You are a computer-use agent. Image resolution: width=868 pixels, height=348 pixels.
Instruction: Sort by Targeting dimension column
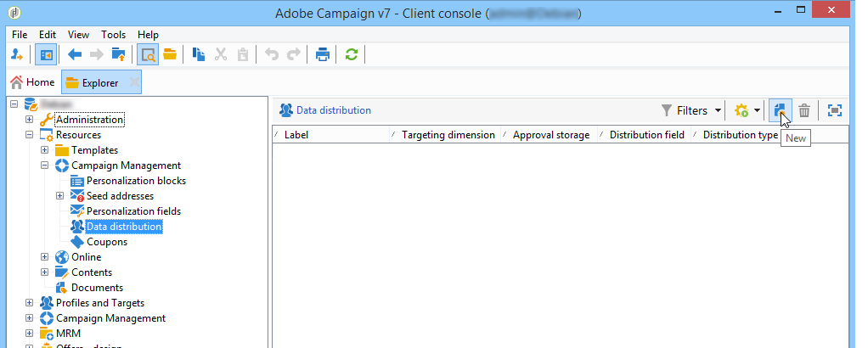446,135
